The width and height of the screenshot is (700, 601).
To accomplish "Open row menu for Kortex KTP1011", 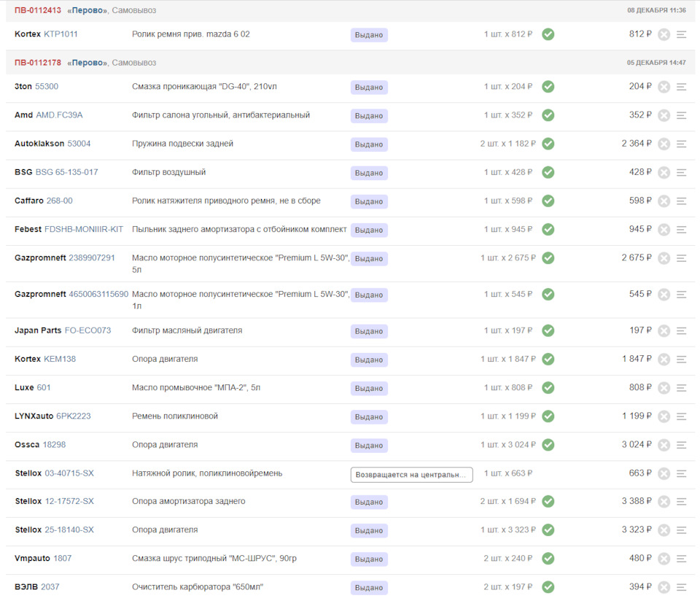I will pyautogui.click(x=681, y=34).
